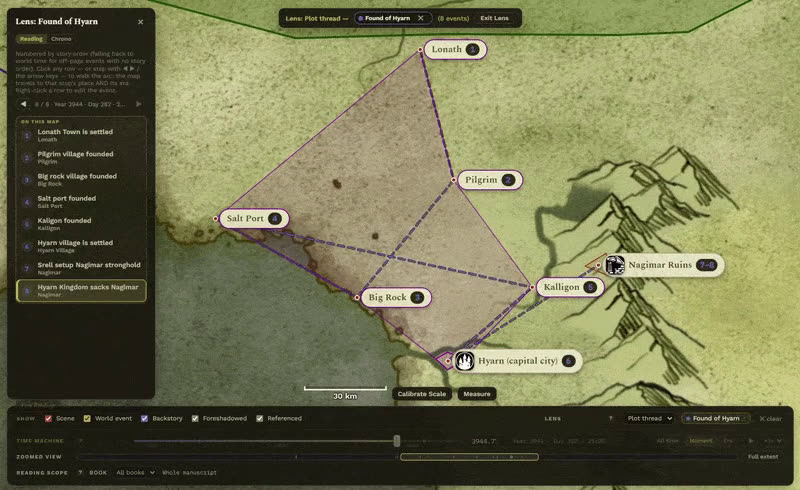800x490 pixels.
Task: Select 'Lonath Town is settled' event row
Action: (x=82, y=135)
